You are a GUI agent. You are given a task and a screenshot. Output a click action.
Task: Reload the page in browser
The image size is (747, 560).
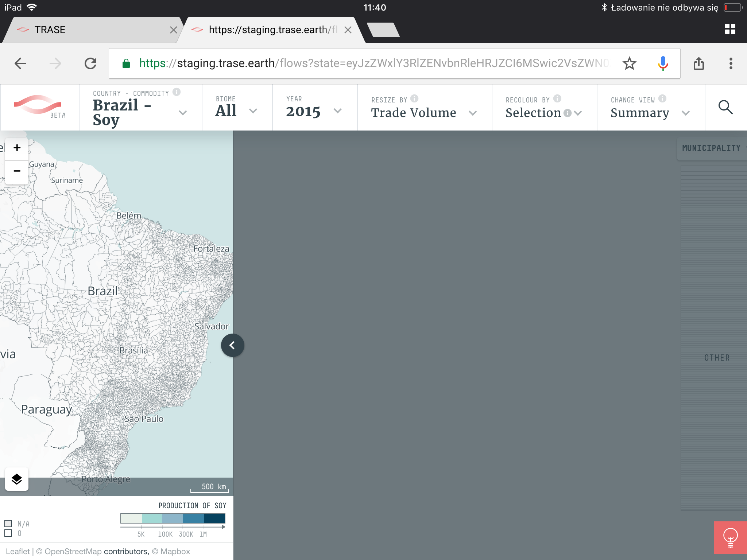[x=90, y=63]
